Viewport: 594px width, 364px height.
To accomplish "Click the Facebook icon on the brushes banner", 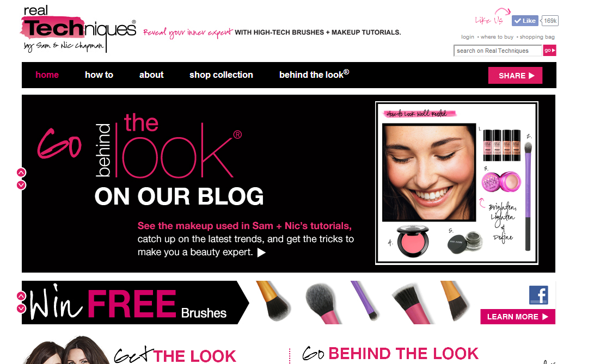I will (x=538, y=295).
